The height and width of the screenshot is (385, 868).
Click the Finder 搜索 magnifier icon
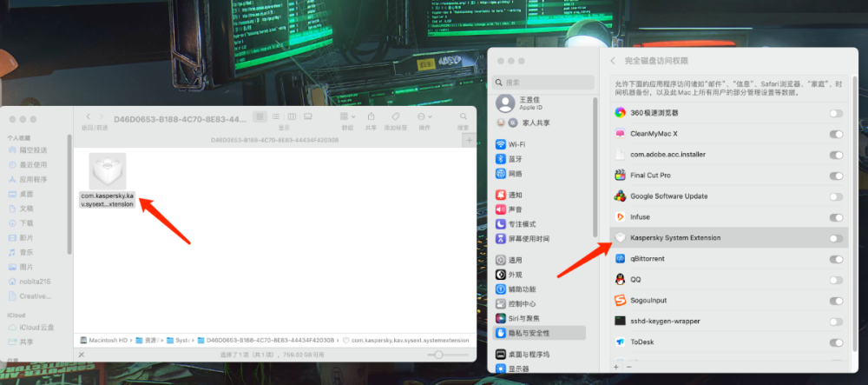click(463, 116)
